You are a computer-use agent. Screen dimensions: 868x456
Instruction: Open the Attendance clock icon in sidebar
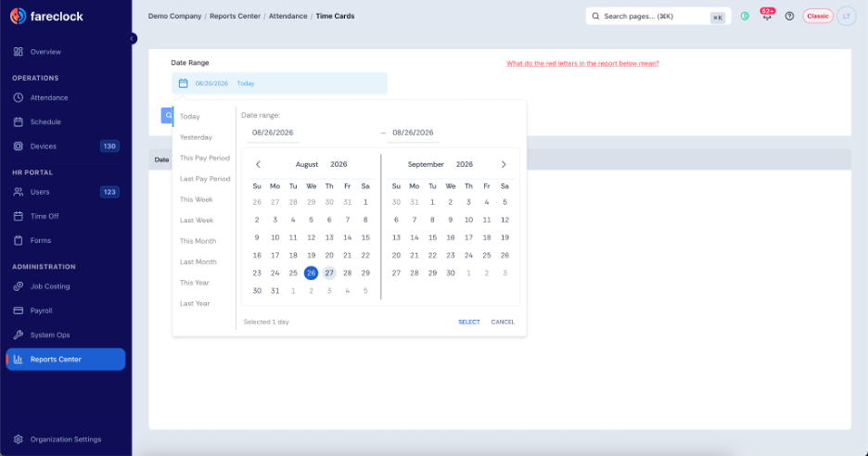(19, 97)
